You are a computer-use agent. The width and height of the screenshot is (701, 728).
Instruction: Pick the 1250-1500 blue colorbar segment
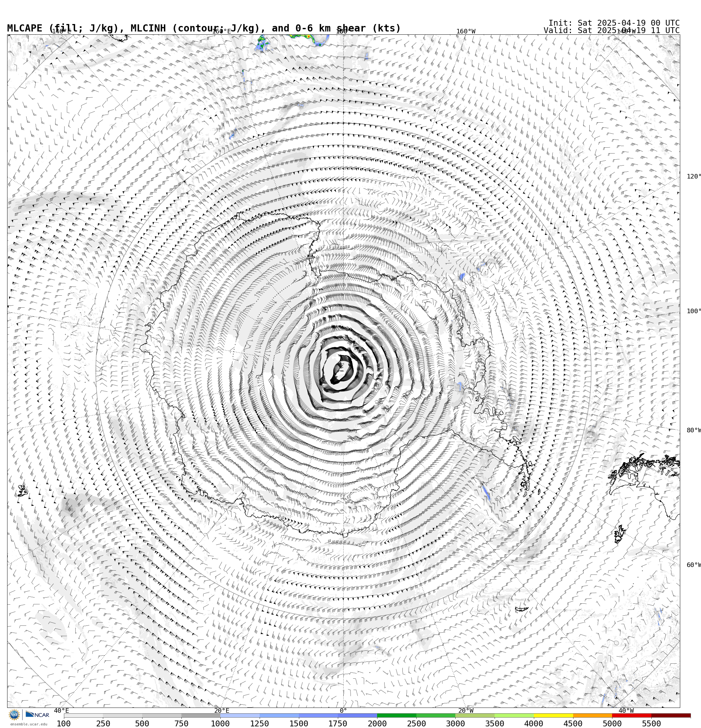coord(279,715)
